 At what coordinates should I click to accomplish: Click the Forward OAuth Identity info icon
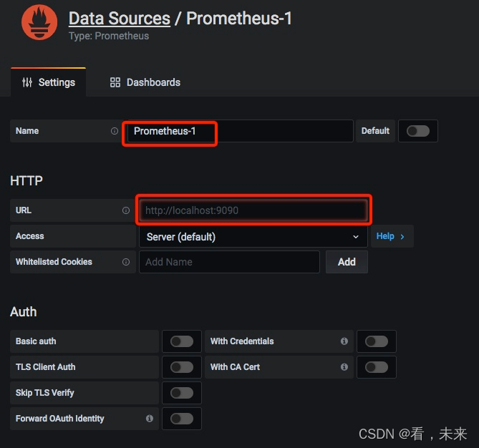pos(150,419)
